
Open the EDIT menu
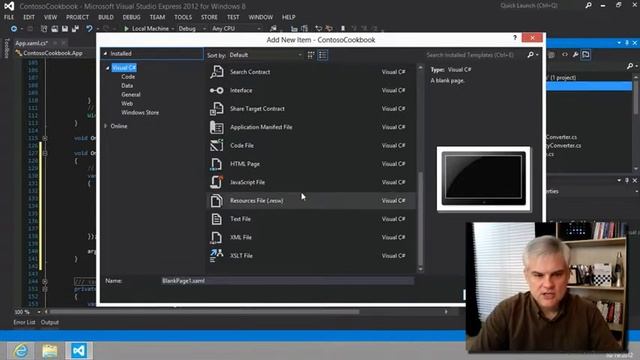[x=29, y=17]
